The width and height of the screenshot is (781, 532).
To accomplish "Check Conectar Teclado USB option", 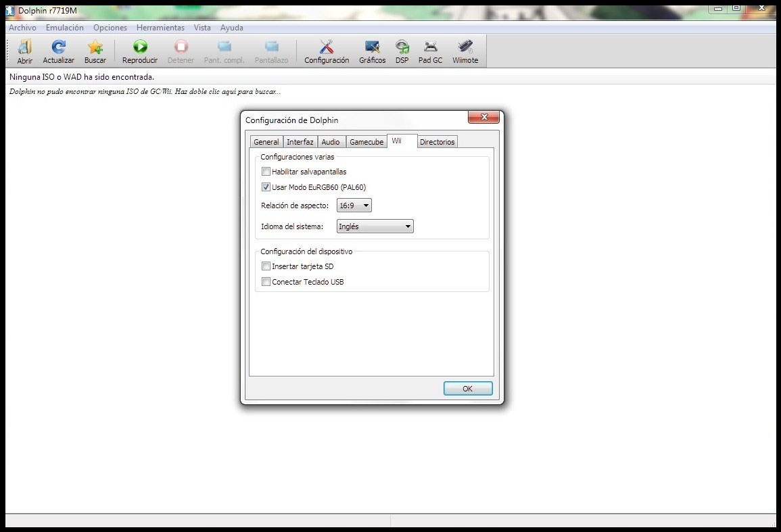I will 266,282.
